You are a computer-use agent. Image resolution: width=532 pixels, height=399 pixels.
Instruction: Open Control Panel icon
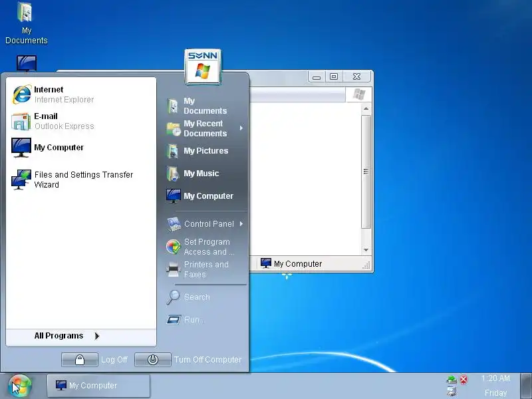(x=174, y=224)
